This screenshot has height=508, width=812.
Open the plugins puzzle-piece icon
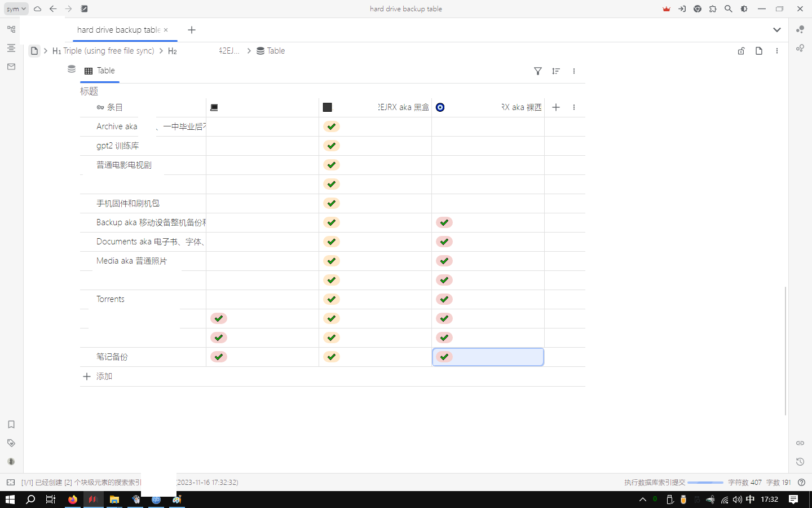tap(713, 9)
